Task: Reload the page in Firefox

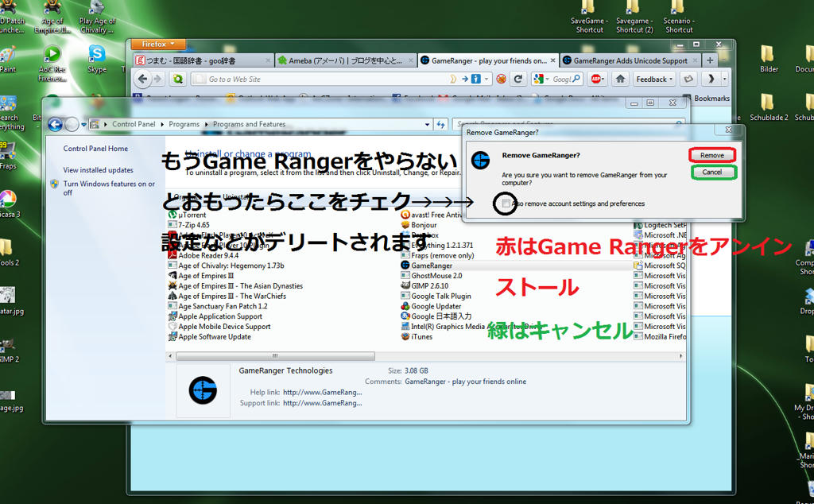Action: click(518, 79)
